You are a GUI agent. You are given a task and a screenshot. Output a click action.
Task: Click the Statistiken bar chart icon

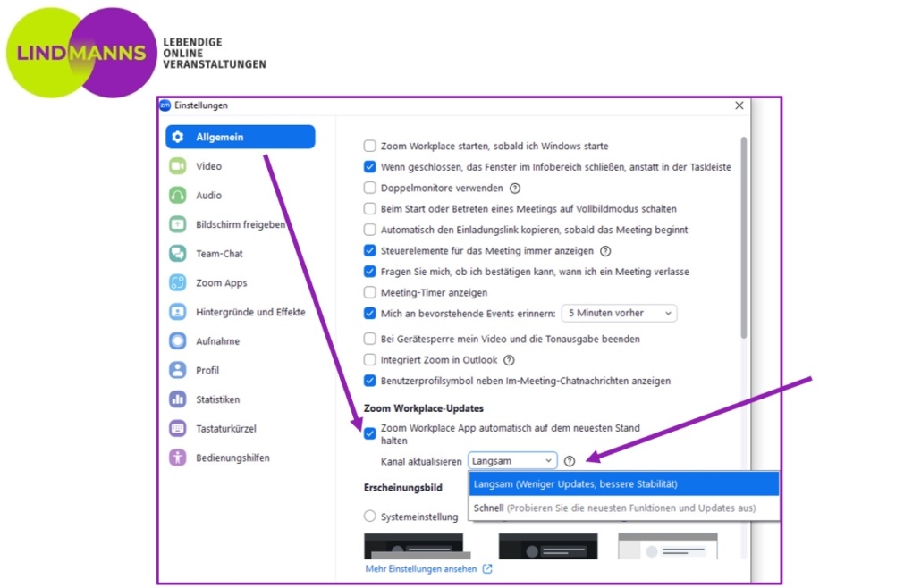pos(177,399)
